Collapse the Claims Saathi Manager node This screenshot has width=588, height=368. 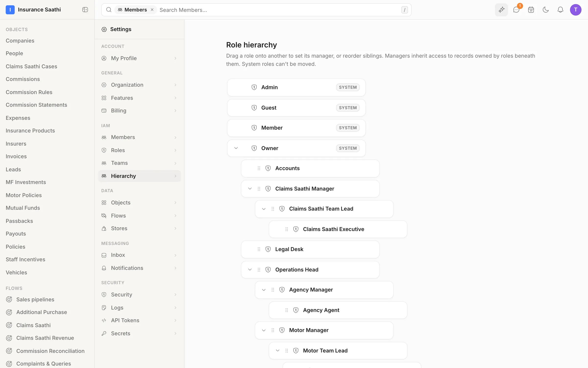(x=250, y=189)
